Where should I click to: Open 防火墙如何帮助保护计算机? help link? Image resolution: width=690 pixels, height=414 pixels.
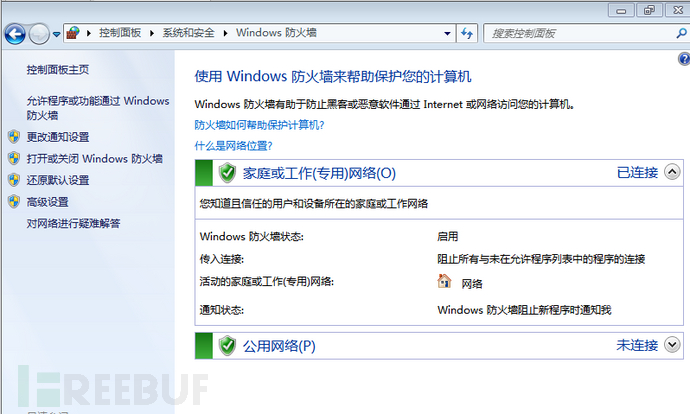click(x=259, y=125)
